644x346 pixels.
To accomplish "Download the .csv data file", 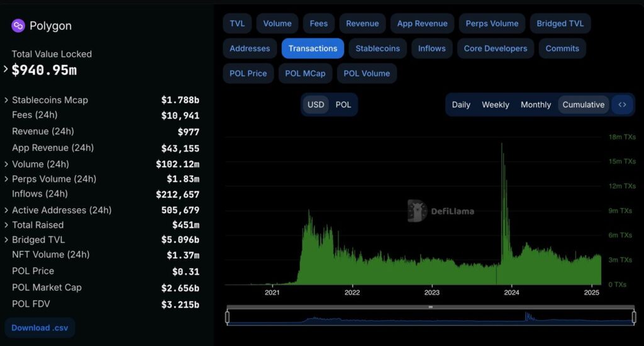I will (40, 328).
